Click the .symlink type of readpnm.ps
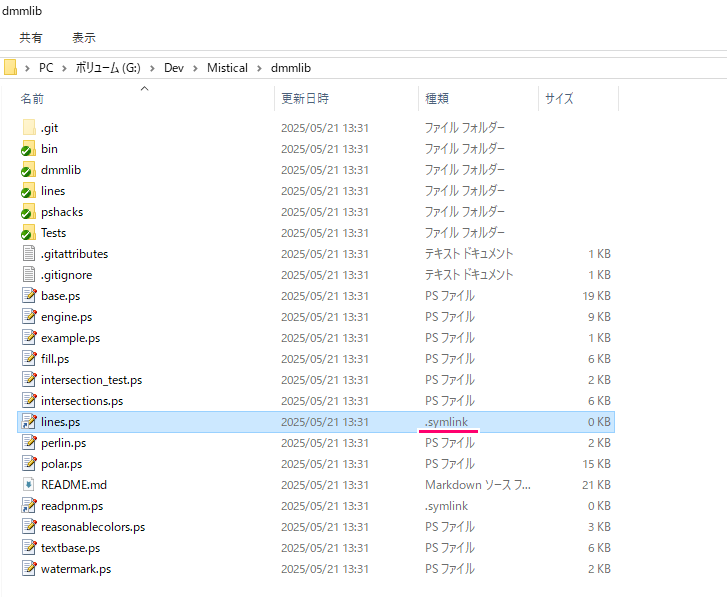Viewport: 727px width, 597px height. [x=446, y=506]
